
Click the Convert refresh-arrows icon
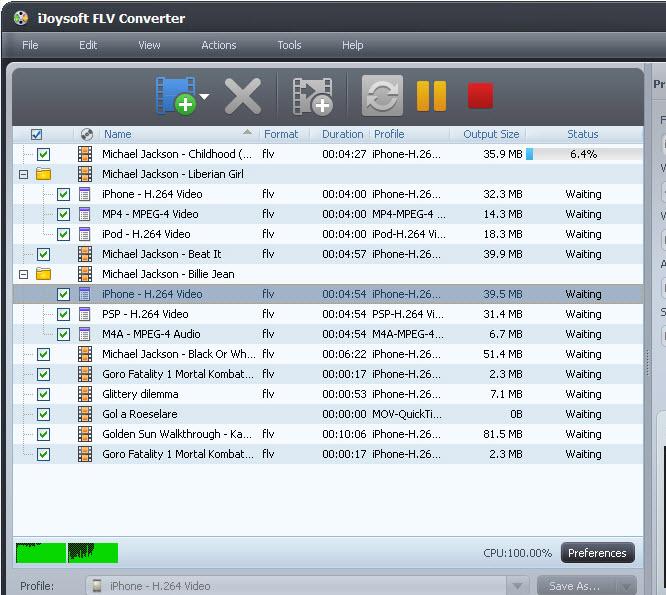(382, 96)
